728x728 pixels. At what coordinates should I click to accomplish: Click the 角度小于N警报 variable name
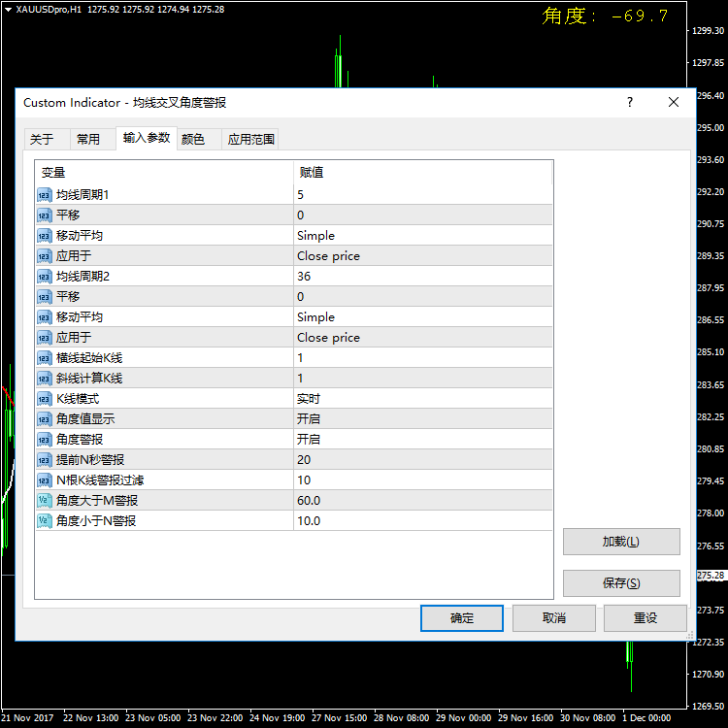pos(96,521)
